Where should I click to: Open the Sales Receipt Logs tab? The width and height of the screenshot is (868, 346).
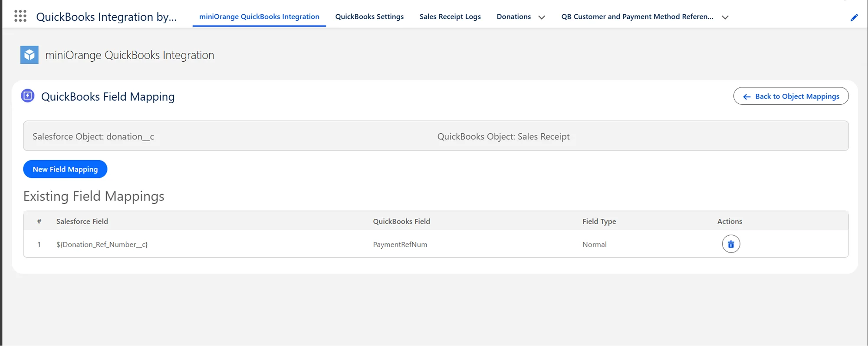coord(450,16)
